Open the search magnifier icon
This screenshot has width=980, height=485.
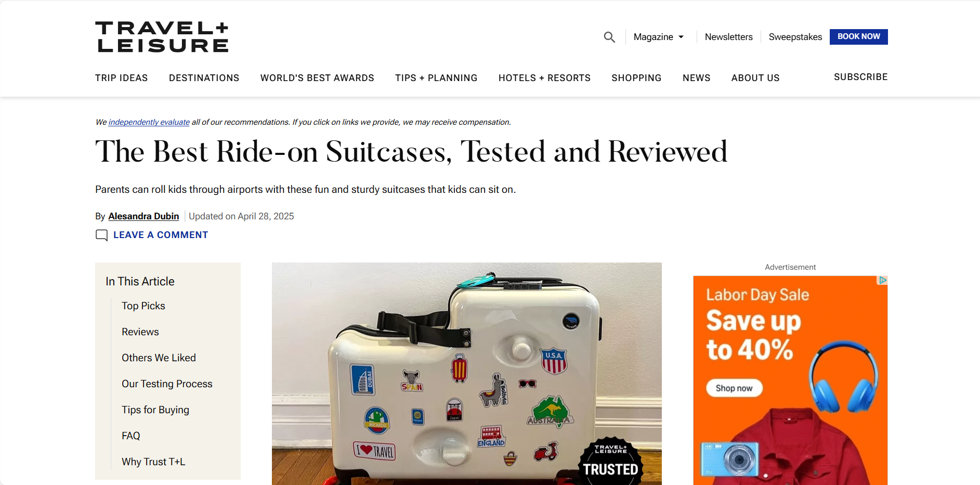click(x=609, y=37)
